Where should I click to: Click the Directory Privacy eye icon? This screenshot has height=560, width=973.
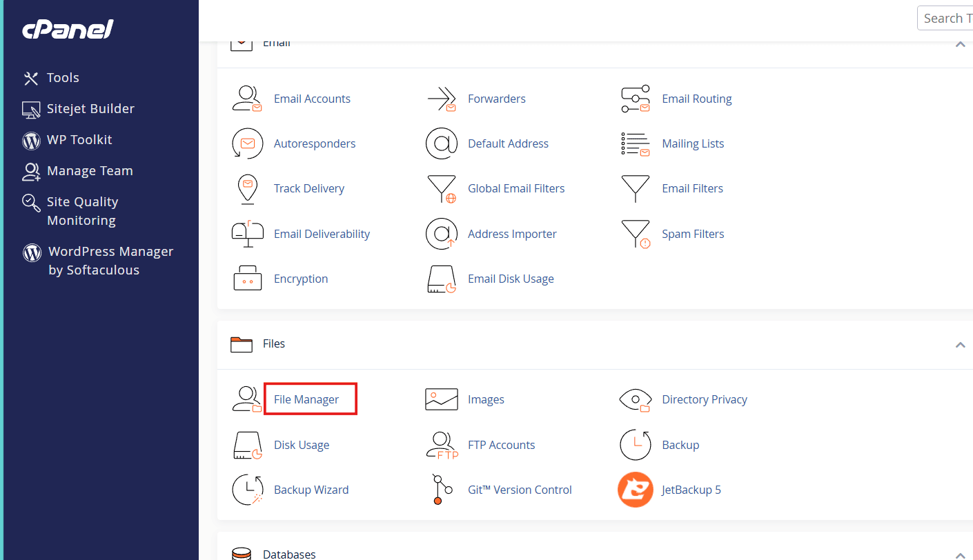pyautogui.click(x=635, y=399)
